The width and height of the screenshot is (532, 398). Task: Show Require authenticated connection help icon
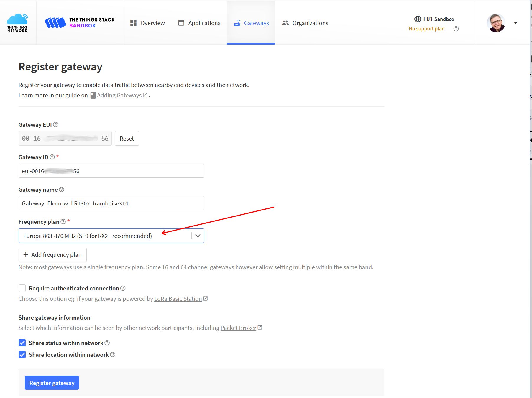pos(123,288)
